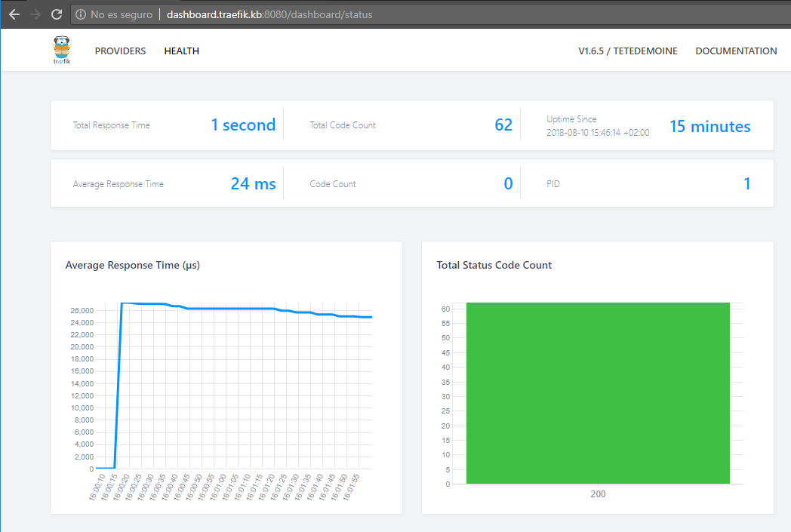Click the 'Uptime Since' label
Screen dimensions: 791x532
[x=571, y=119]
